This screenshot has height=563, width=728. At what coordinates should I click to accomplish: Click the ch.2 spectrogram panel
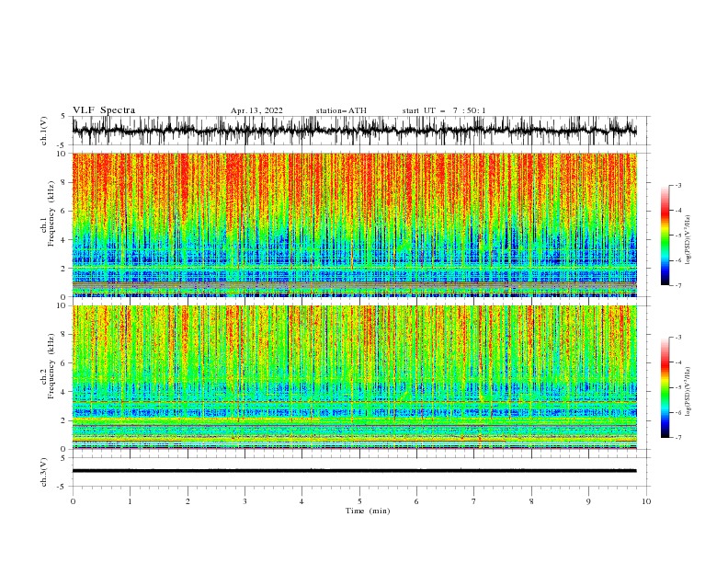click(x=354, y=377)
